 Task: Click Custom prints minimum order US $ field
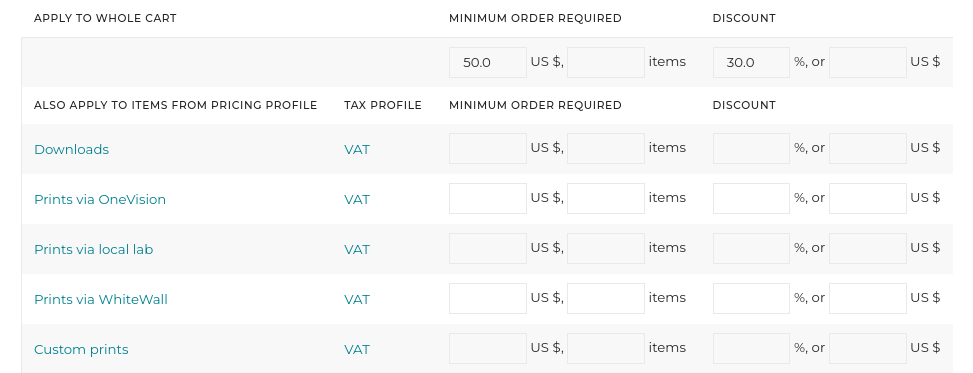coord(488,348)
